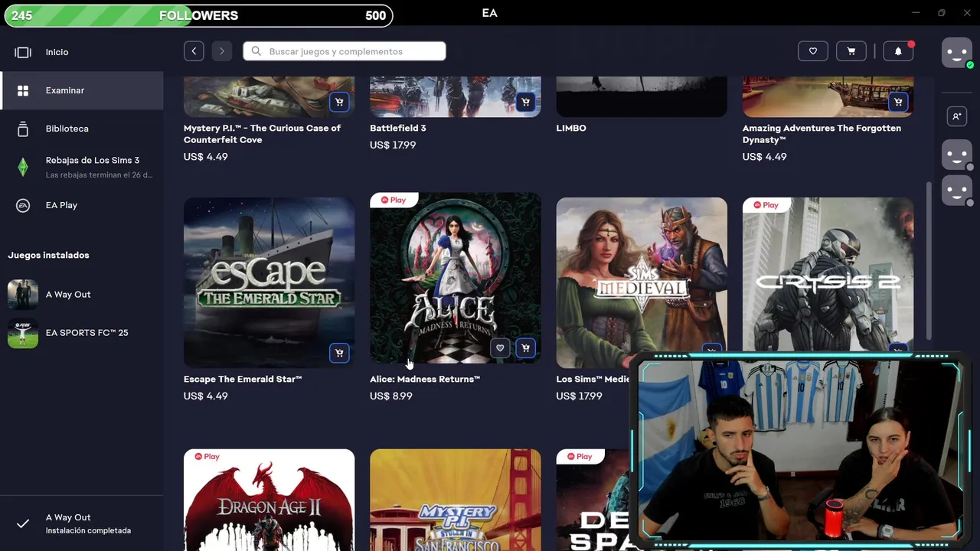
Task: Open Mystery P.I. San Francisco cover art
Action: coord(456,500)
